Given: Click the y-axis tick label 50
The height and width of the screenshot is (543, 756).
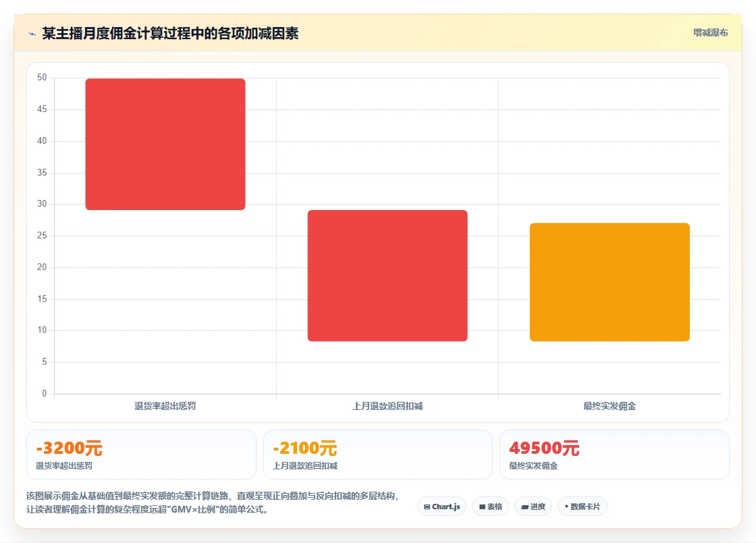Looking at the screenshot, I should click(42, 78).
